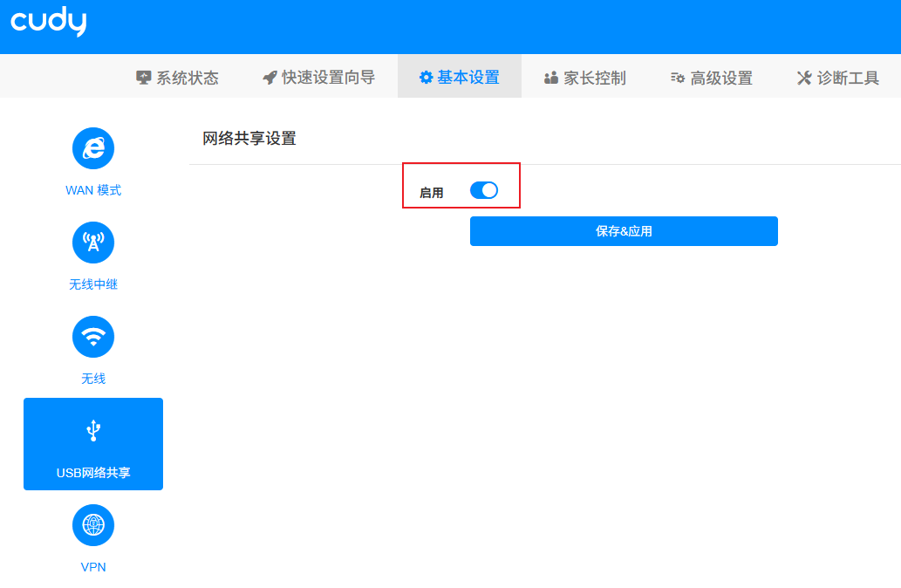Select the 基本设置 tab
The height and width of the screenshot is (588, 901).
pyautogui.click(x=459, y=77)
